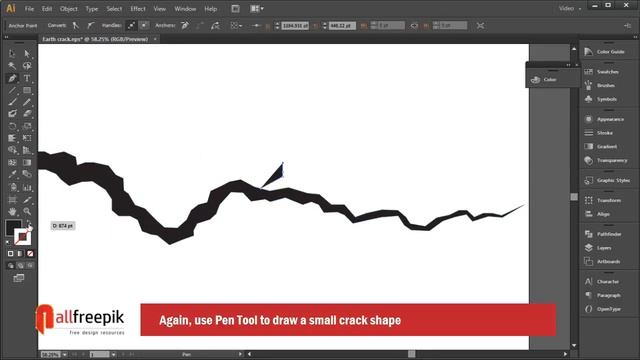
Task: Select the Shape Builder tool
Action: [x=12, y=150]
